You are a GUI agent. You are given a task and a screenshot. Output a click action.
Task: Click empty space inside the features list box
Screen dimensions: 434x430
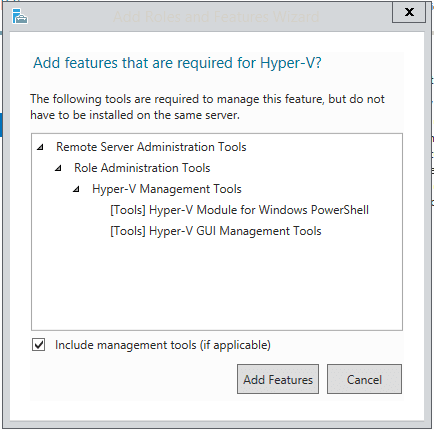[217, 283]
